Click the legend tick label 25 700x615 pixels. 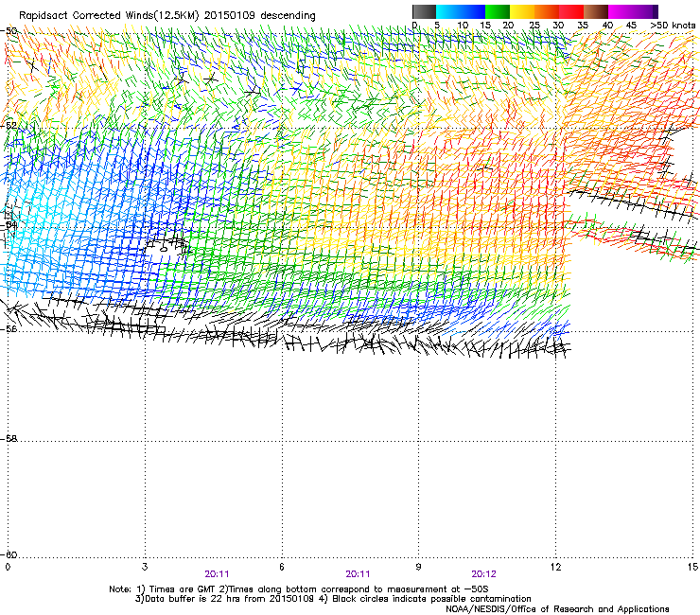coord(534,26)
